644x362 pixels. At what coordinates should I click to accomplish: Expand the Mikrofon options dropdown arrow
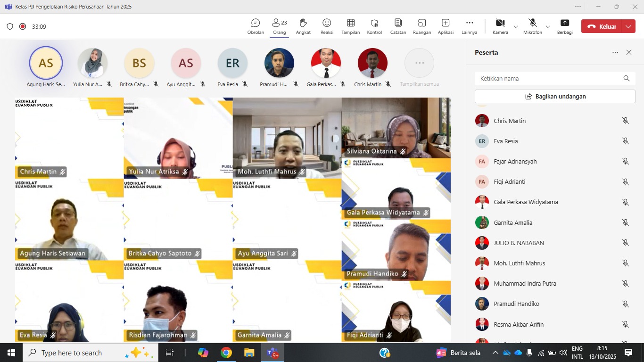548,27
